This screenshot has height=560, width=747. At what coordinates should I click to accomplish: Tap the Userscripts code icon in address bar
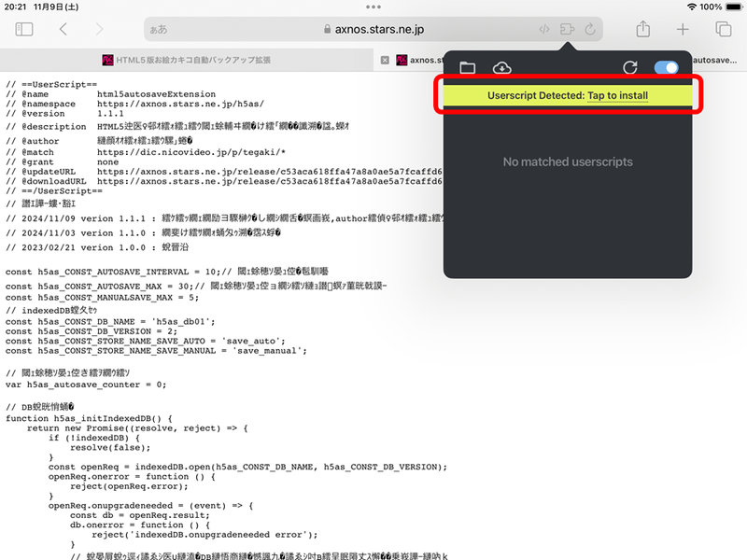(x=544, y=30)
